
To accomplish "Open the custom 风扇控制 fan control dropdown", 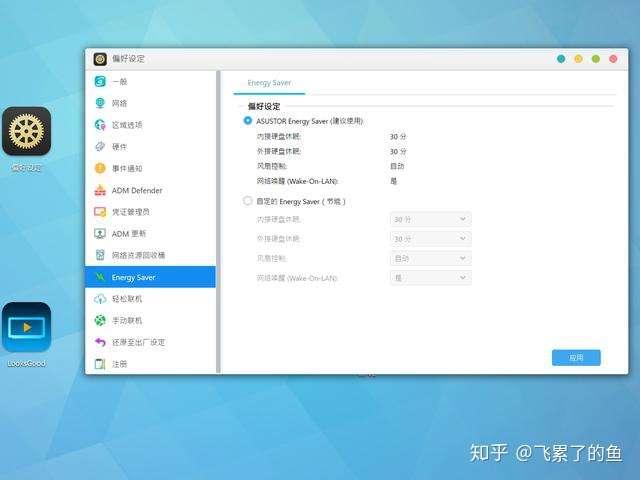I will [431, 258].
